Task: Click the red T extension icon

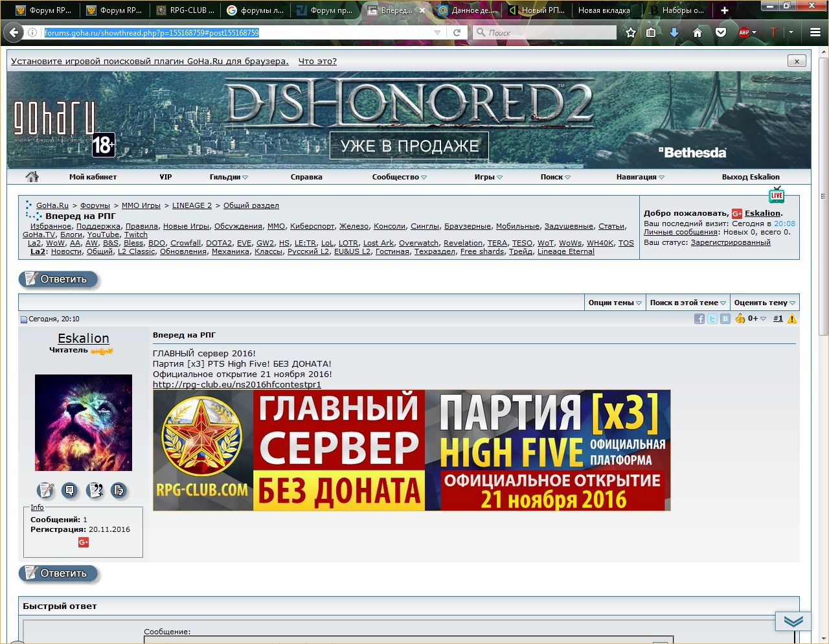Action: (x=773, y=32)
